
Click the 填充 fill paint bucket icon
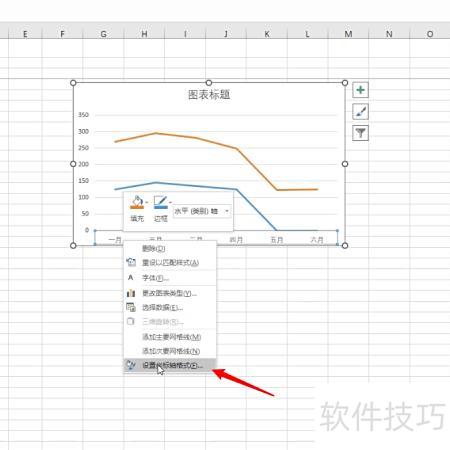[x=137, y=202]
